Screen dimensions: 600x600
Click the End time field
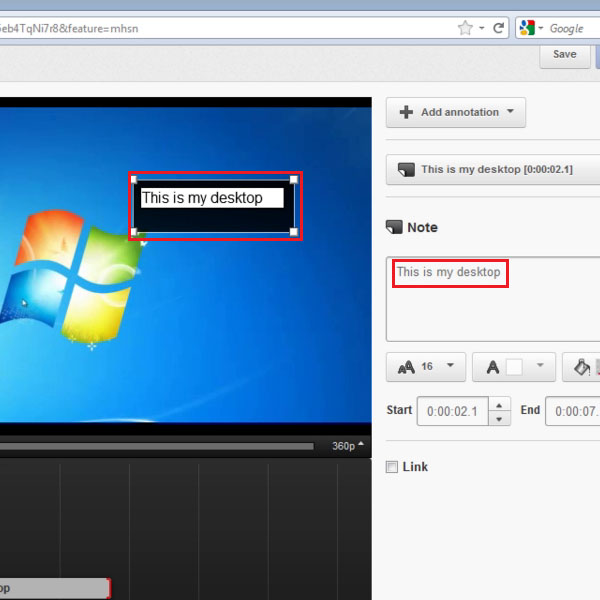(x=573, y=411)
